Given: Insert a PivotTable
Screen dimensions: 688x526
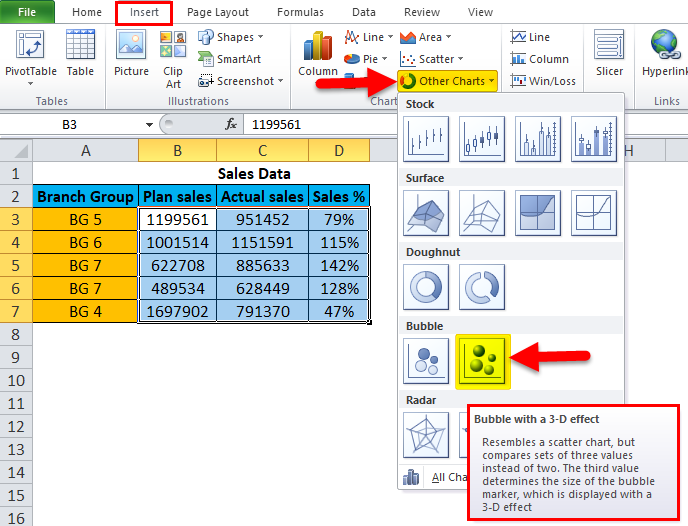Looking at the screenshot, I should click(30, 52).
